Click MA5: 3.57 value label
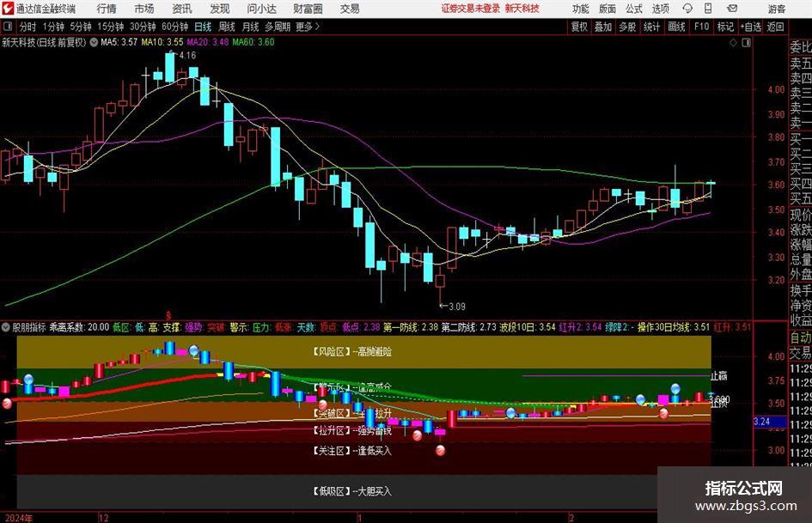Screen dimensions: 812x523 pyautogui.click(x=119, y=42)
